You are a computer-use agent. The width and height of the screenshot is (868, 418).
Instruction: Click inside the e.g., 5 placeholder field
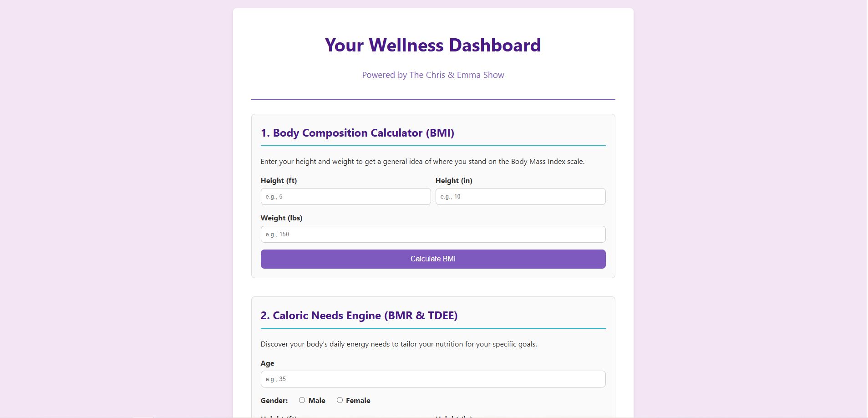pos(345,196)
